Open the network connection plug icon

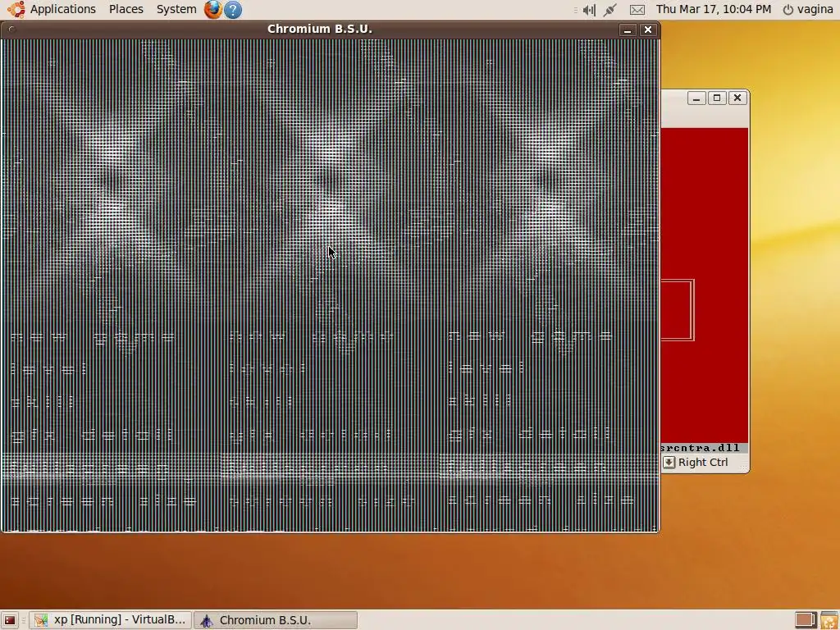point(609,10)
